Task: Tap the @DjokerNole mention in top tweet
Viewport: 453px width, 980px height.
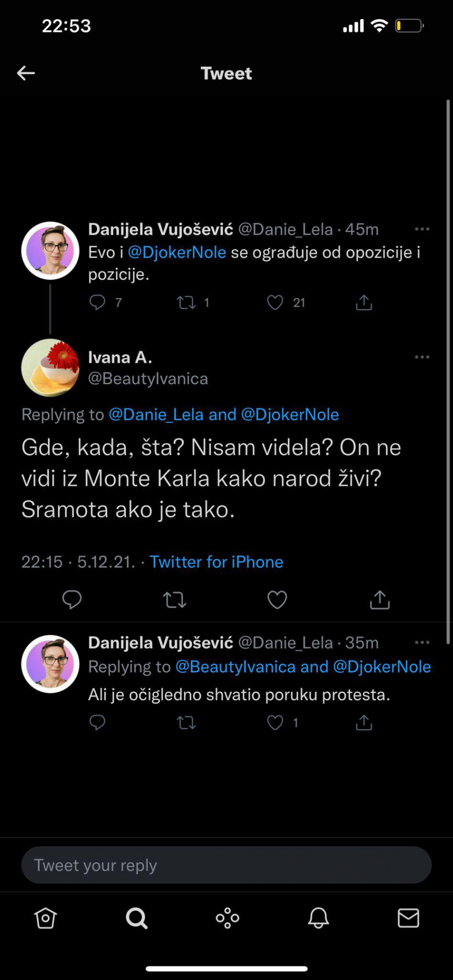Action: pyautogui.click(x=177, y=252)
